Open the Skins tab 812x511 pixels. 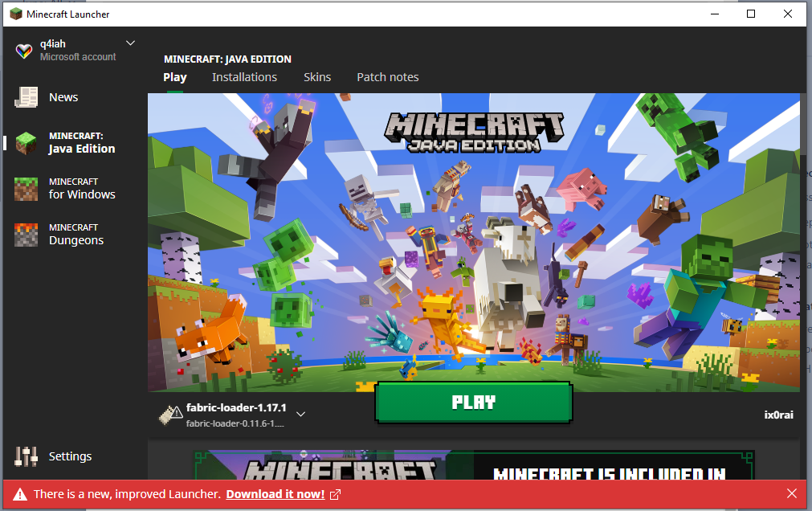317,77
